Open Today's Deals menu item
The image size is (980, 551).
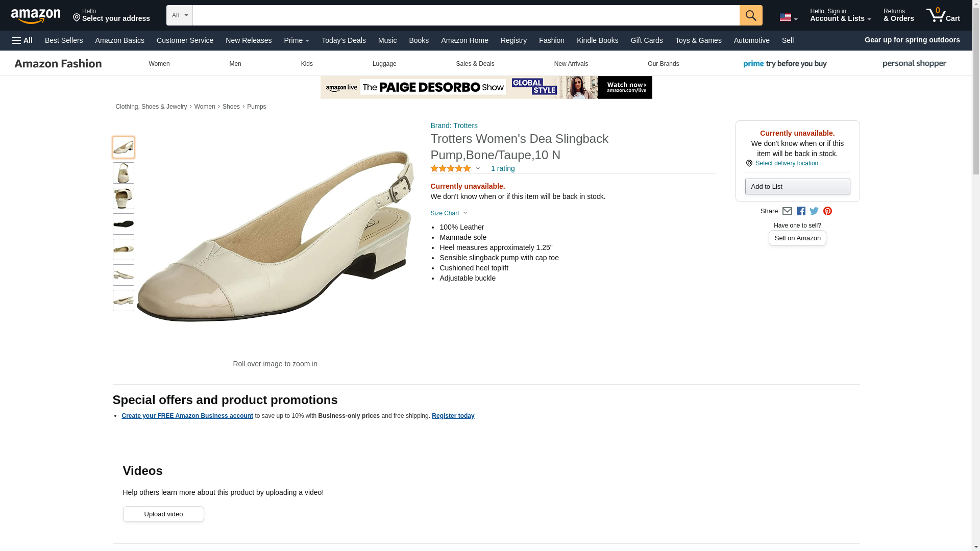344,40
